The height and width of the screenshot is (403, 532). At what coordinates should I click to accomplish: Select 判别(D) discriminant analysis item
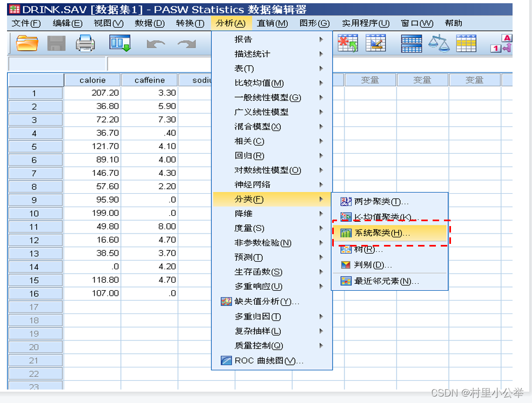(373, 265)
